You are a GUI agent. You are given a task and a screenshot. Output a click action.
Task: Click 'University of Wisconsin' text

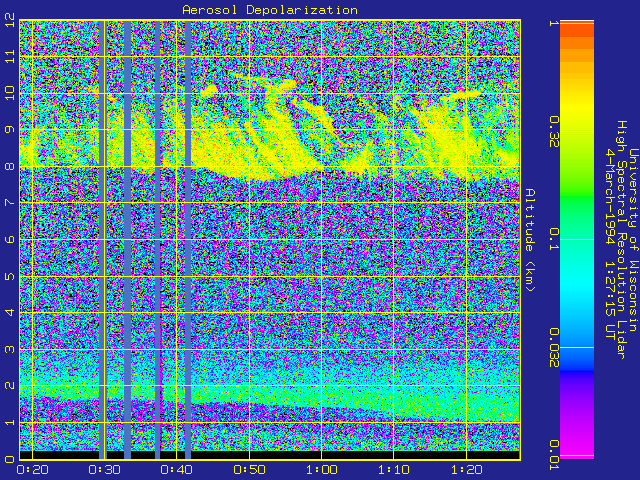633,240
